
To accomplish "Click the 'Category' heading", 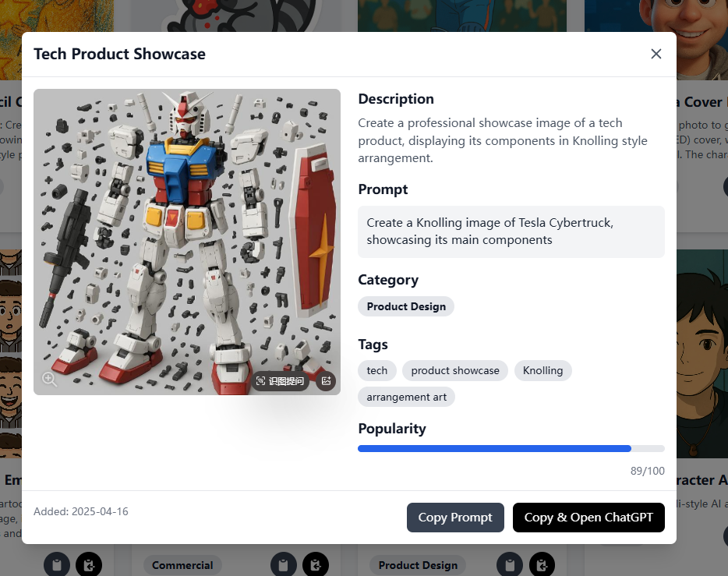I will click(388, 280).
